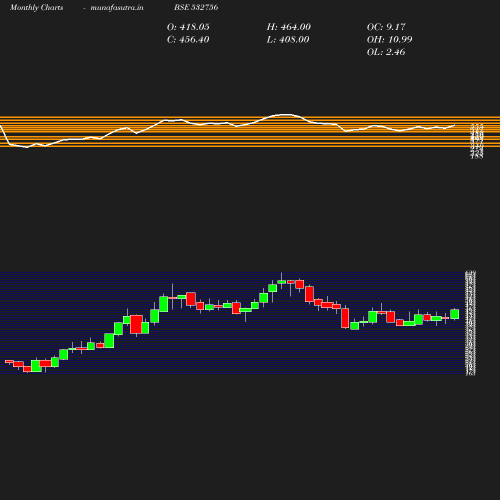Screen dimensions: 500x500
Task: Click the 'Monthly Charts' title text
Action: click(x=36, y=8)
